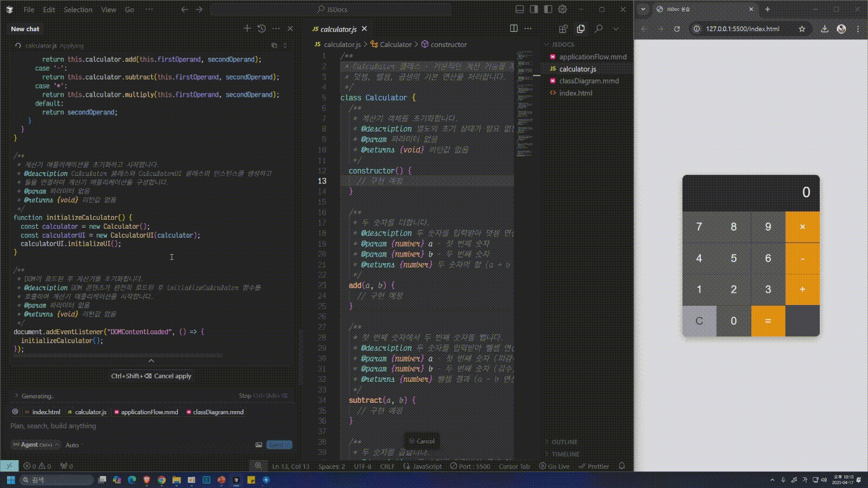Screen dimensions: 868x488
Task: Open classDiagram.mmd in the explorer
Action: 588,81
